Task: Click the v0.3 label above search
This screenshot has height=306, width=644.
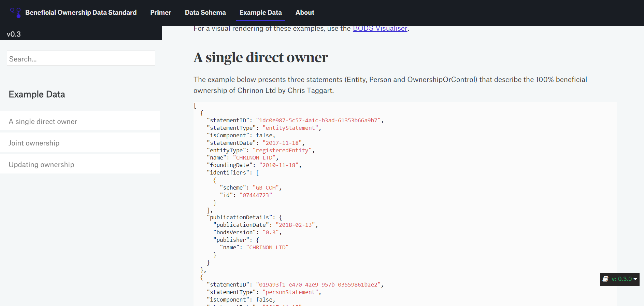Action: pos(14,34)
